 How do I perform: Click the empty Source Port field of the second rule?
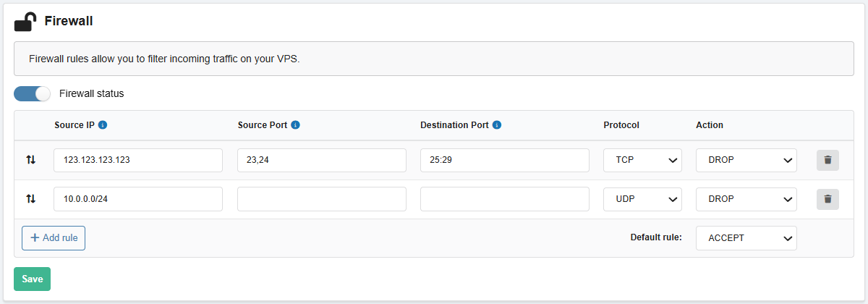pyautogui.click(x=321, y=198)
